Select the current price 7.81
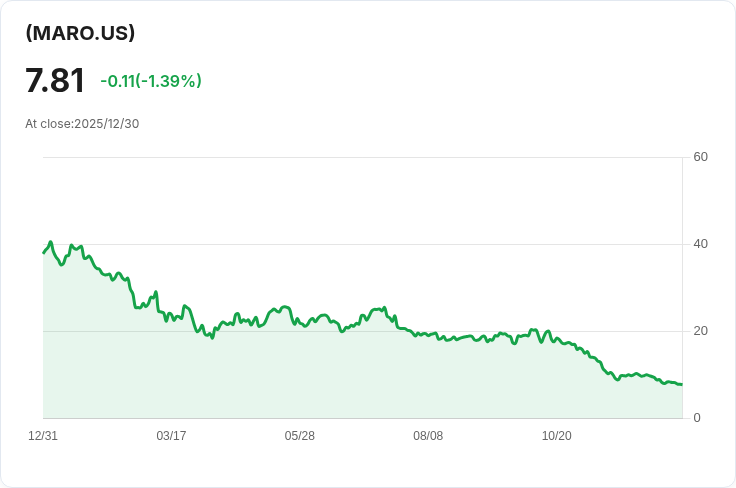 point(55,81)
